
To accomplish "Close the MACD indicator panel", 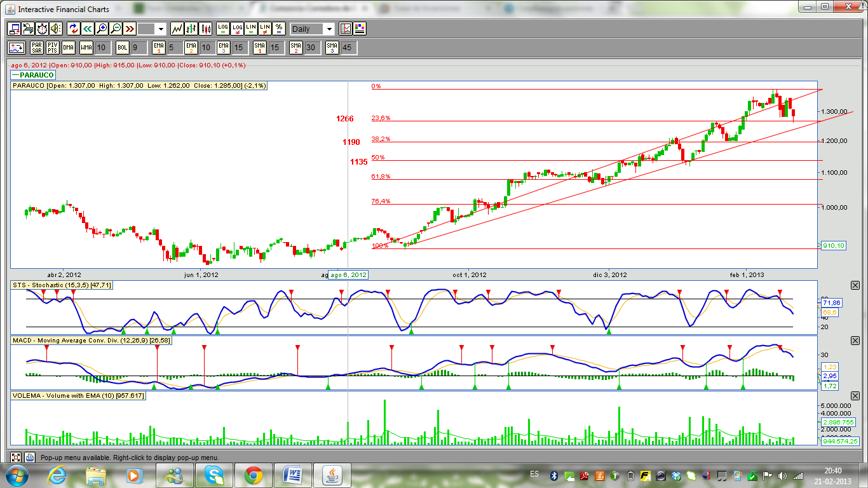I will (855, 341).
